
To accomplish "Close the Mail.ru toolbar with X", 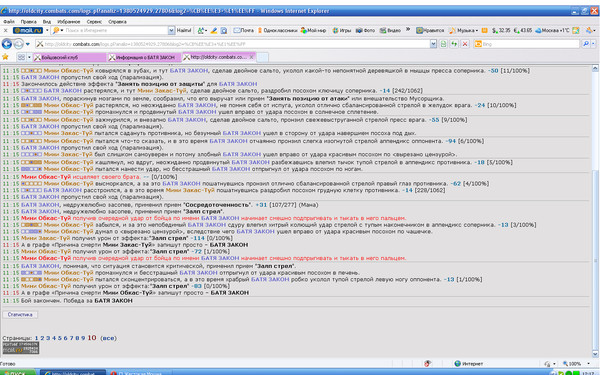I will pos(5,30).
